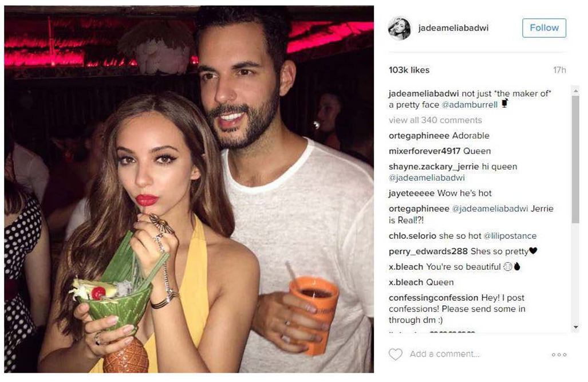
Task: Open the mixerforever4917 profile
Action: coord(424,151)
